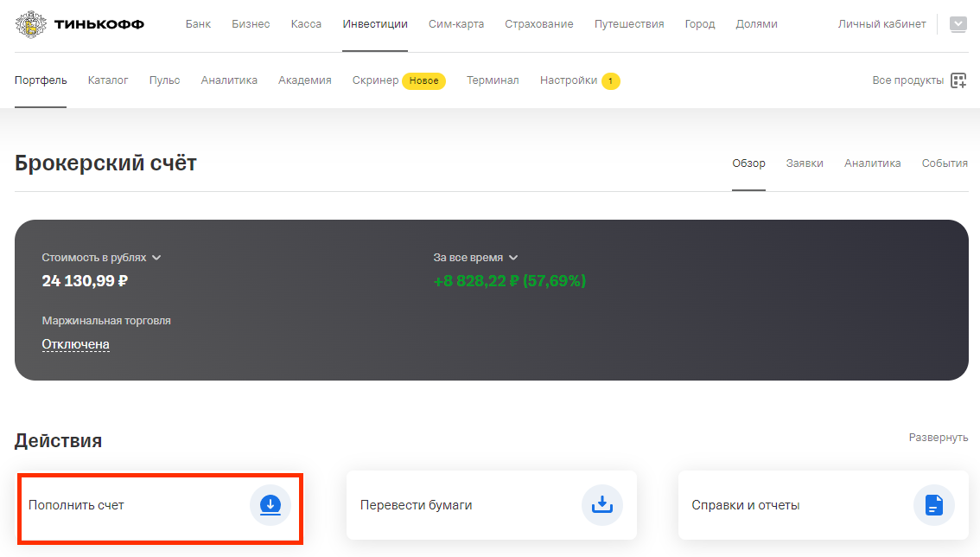Open the Скринер tab
Viewport: 980px width, 557px height.
(x=375, y=80)
